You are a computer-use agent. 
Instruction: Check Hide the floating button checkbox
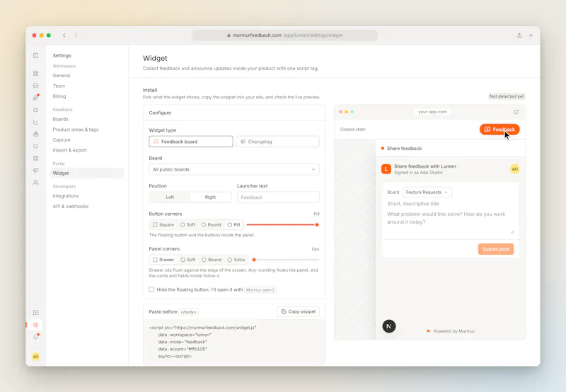[x=151, y=289]
